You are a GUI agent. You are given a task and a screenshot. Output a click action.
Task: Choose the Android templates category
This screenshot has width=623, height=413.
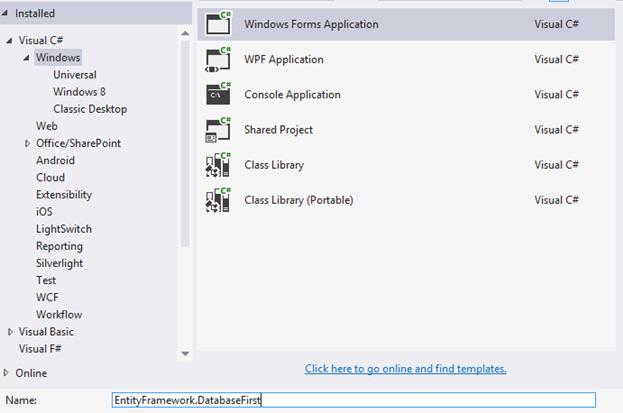[x=55, y=160]
